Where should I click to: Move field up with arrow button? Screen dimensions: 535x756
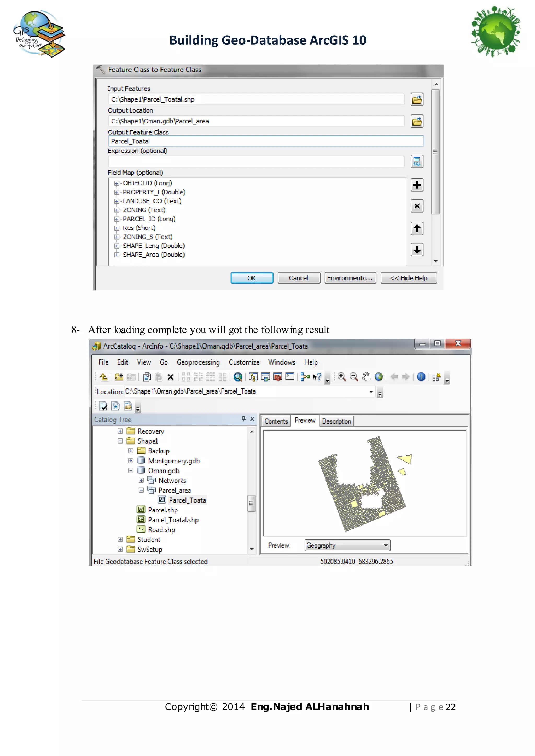(417, 228)
